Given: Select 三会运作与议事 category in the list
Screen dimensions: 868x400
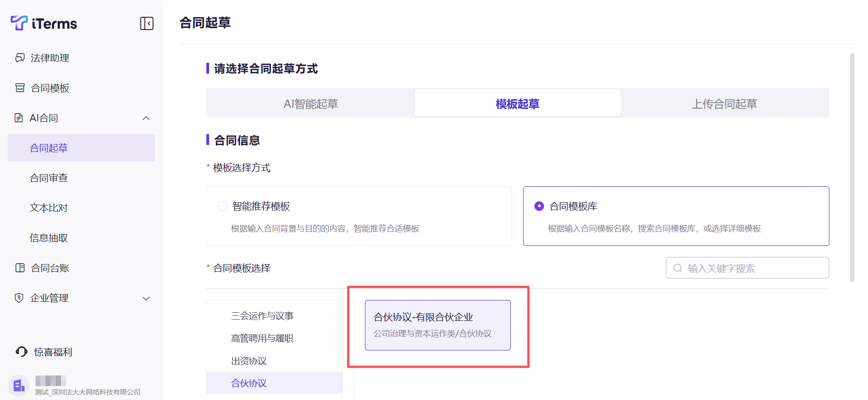Looking at the screenshot, I should pyautogui.click(x=262, y=316).
